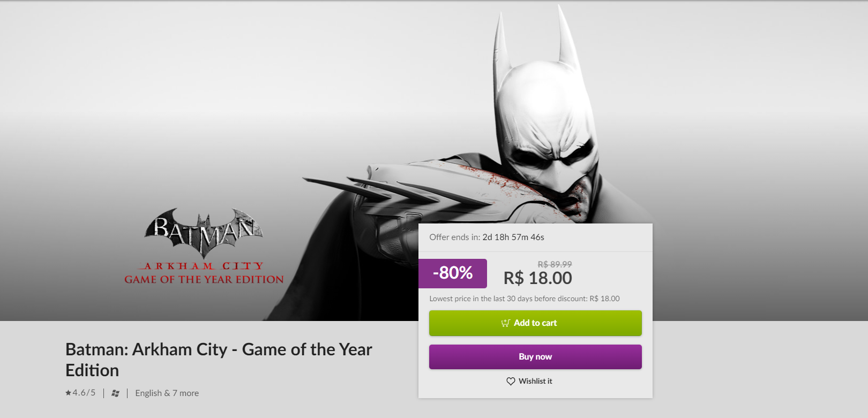The height and width of the screenshot is (418, 868).
Task: Click the Batman: Arkham City game title heading
Action: pyautogui.click(x=219, y=360)
